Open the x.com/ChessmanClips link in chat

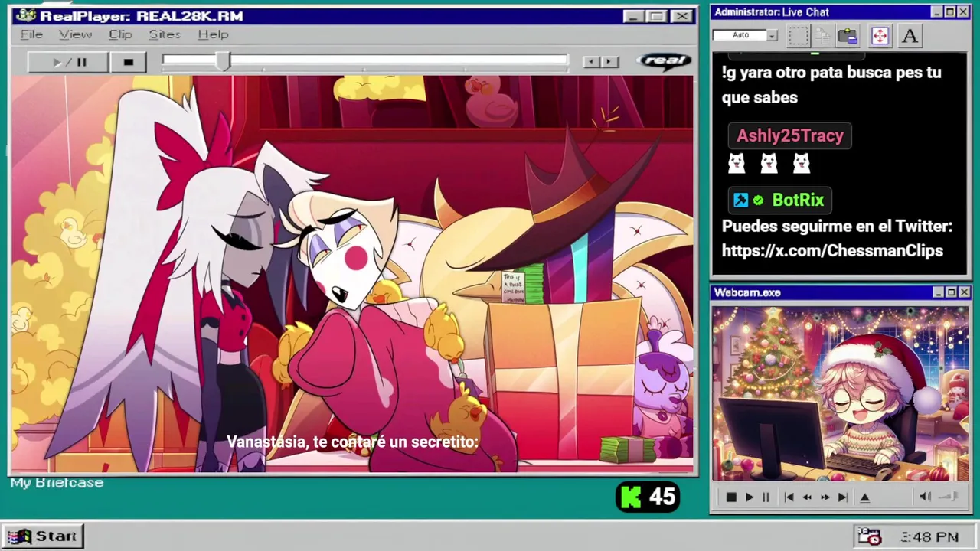tap(832, 251)
